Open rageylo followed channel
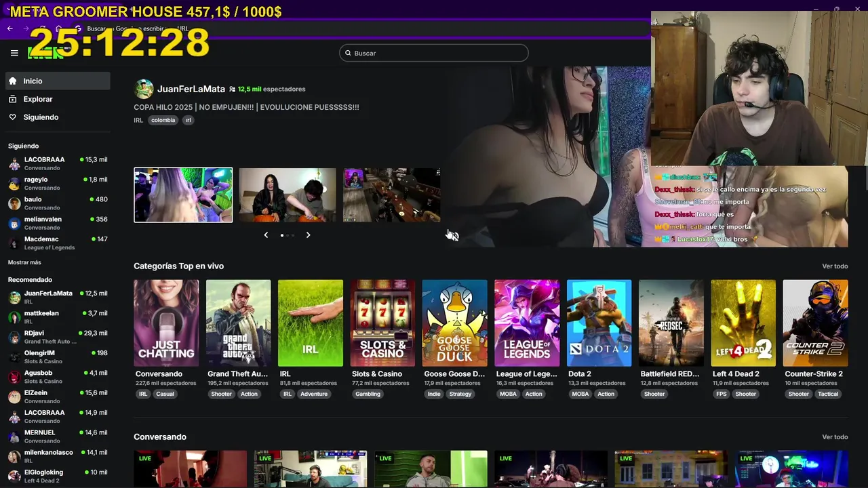Viewport: 868px width, 488px height. coord(58,183)
